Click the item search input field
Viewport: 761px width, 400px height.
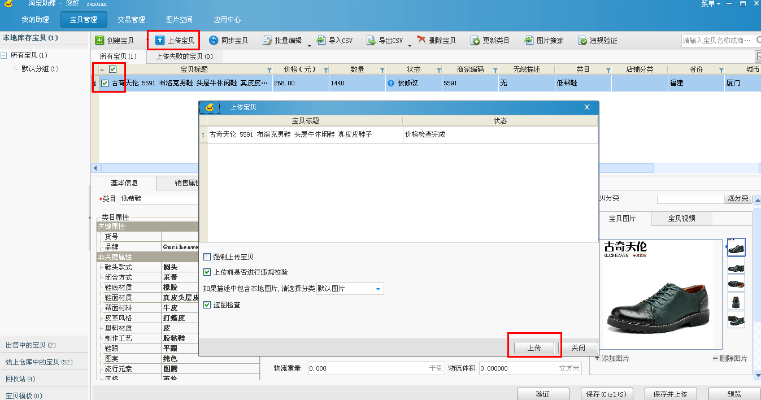click(717, 40)
